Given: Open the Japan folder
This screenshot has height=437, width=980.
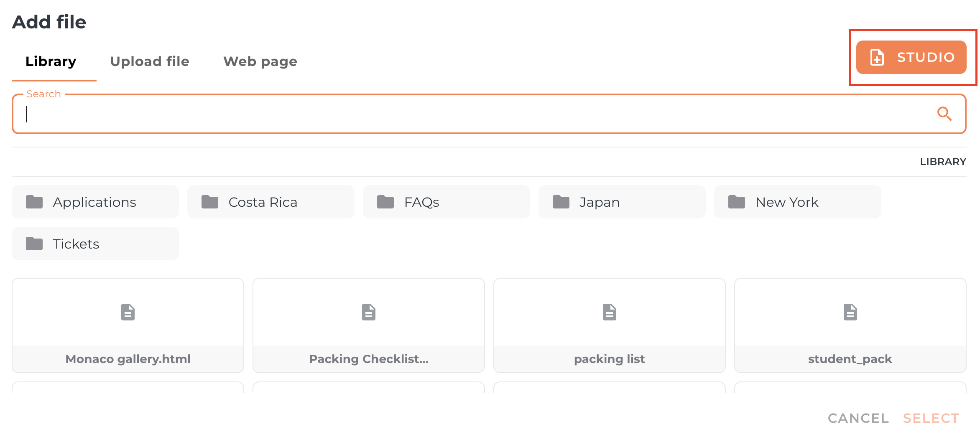Looking at the screenshot, I should point(622,202).
